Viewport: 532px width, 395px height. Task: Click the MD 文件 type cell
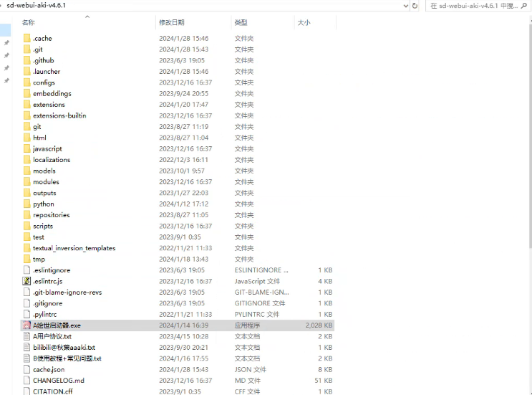pyautogui.click(x=247, y=381)
